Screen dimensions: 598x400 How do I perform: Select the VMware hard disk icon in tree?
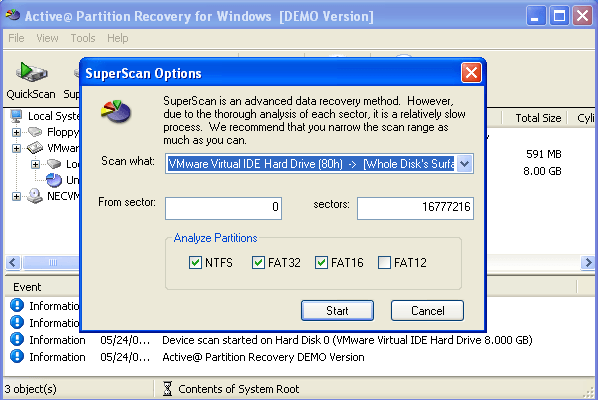(35, 148)
